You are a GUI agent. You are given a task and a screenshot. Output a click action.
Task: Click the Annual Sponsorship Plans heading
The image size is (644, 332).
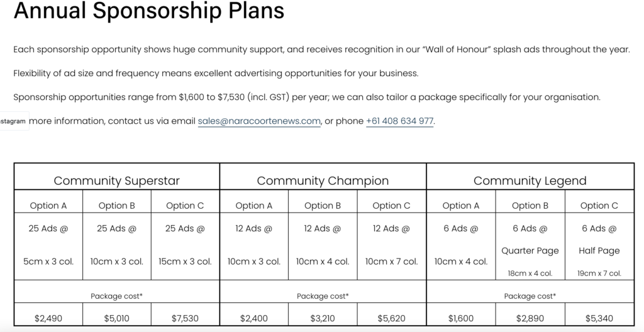tap(149, 11)
